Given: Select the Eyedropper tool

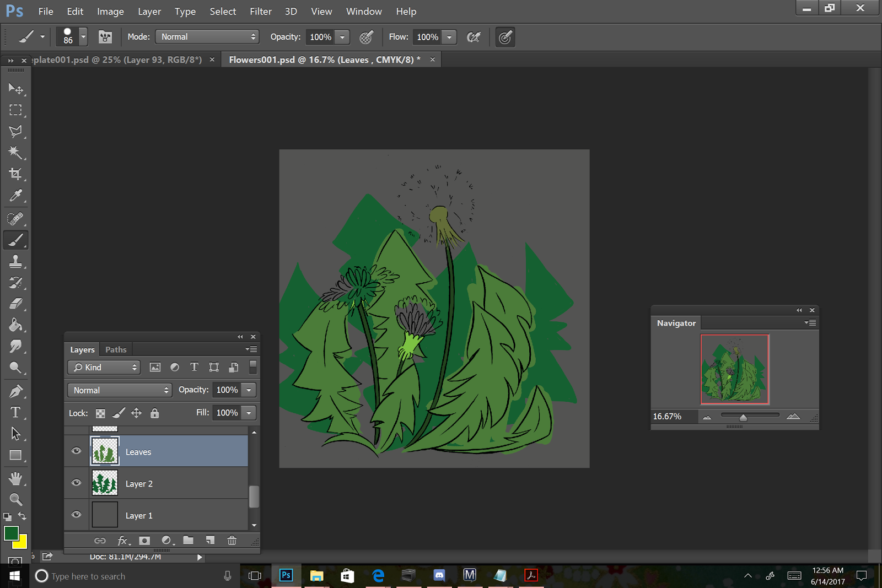Looking at the screenshot, I should pos(15,196).
